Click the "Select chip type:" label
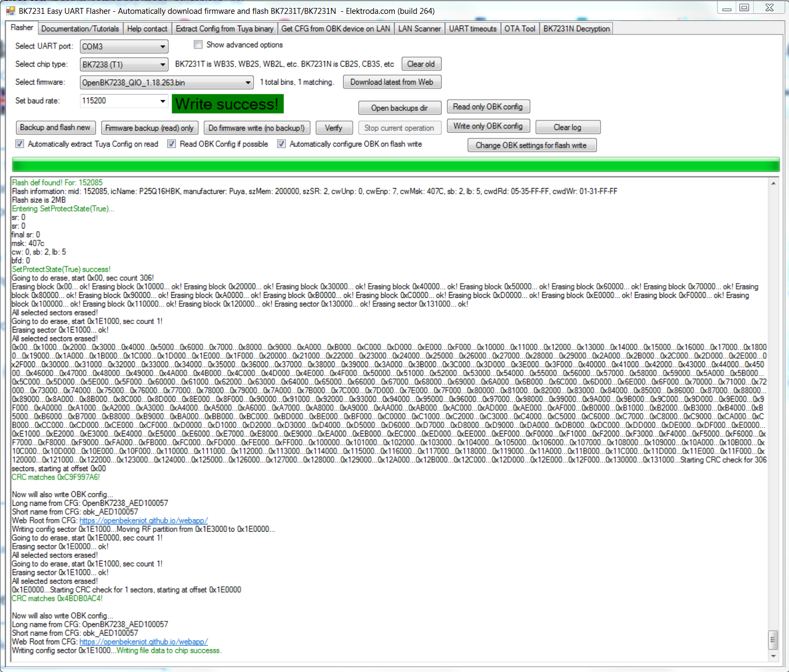The width and height of the screenshot is (789, 672). (41, 64)
